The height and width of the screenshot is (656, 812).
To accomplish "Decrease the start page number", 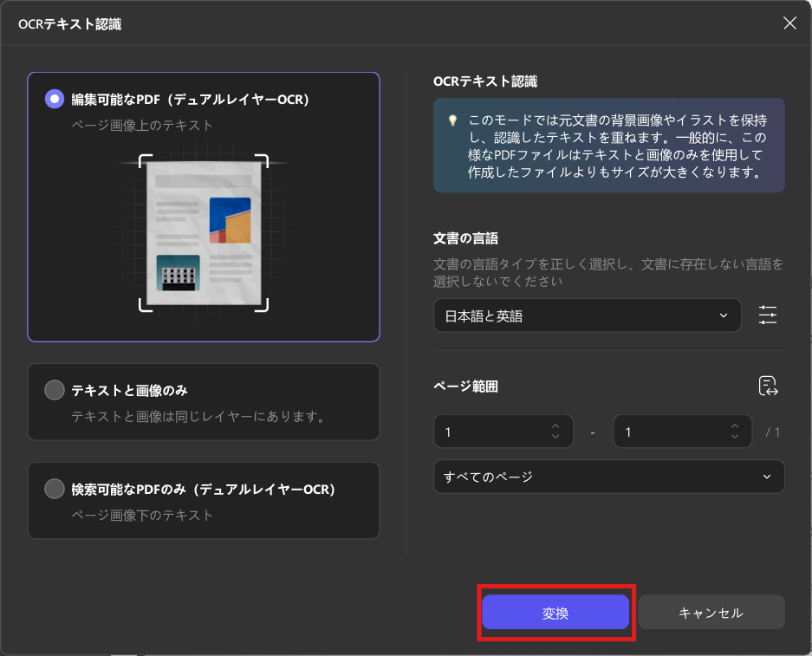I will click(x=555, y=437).
